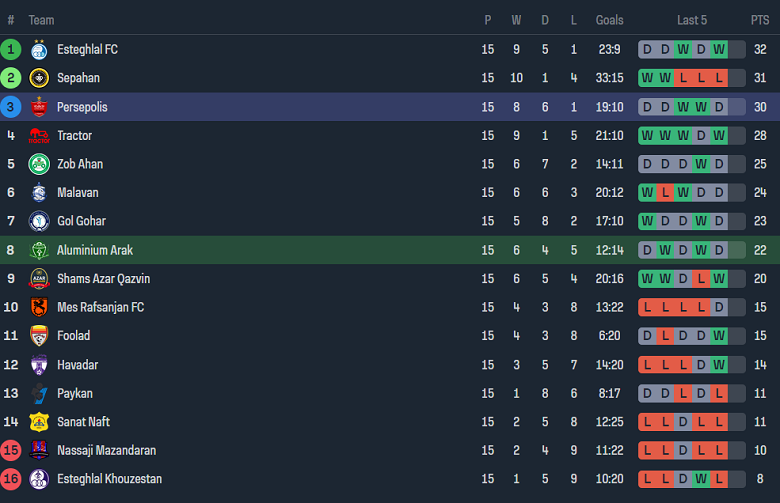Image resolution: width=780 pixels, height=503 pixels.
Task: Click the Sepahan team logo
Action: coord(39,78)
